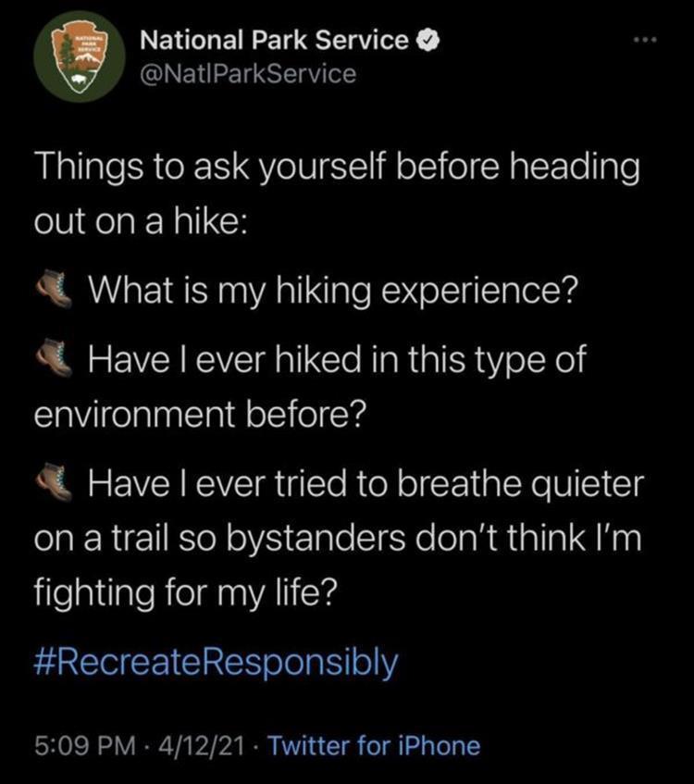
Task: Click the "Things to ask yourself before heading" line
Action: (x=336, y=169)
